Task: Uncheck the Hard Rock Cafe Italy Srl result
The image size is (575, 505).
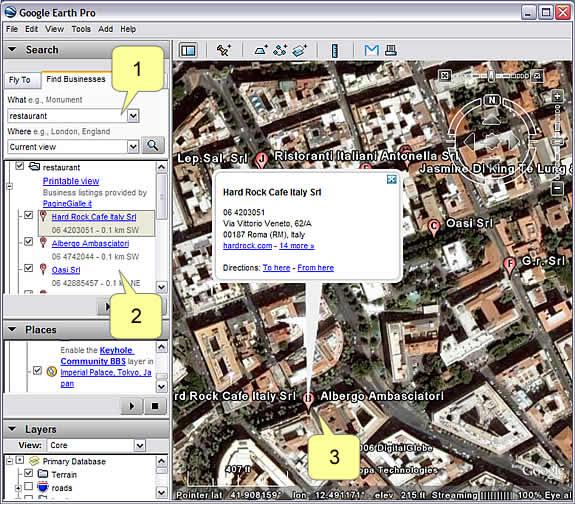Action: 28,215
